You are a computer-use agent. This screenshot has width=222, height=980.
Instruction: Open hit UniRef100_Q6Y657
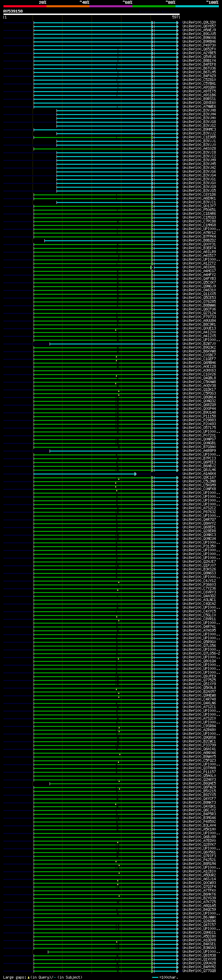coord(199,26)
